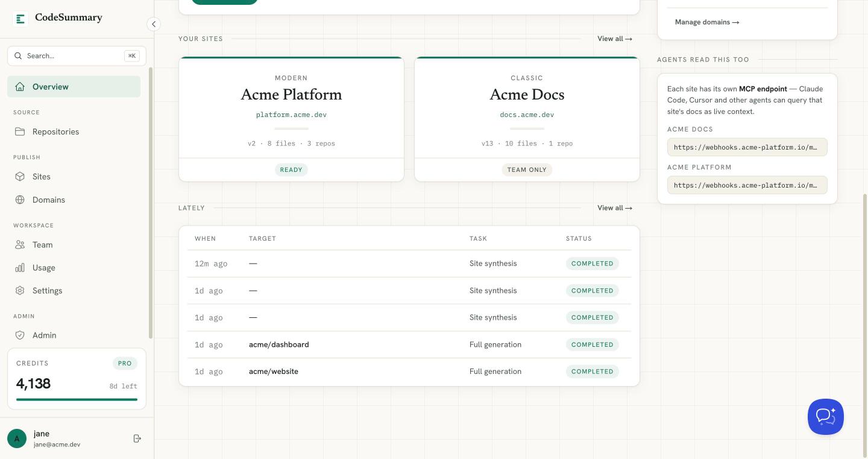Viewport: 868px width, 459px height.
Task: Open the Overview menu item
Action: 74,87
